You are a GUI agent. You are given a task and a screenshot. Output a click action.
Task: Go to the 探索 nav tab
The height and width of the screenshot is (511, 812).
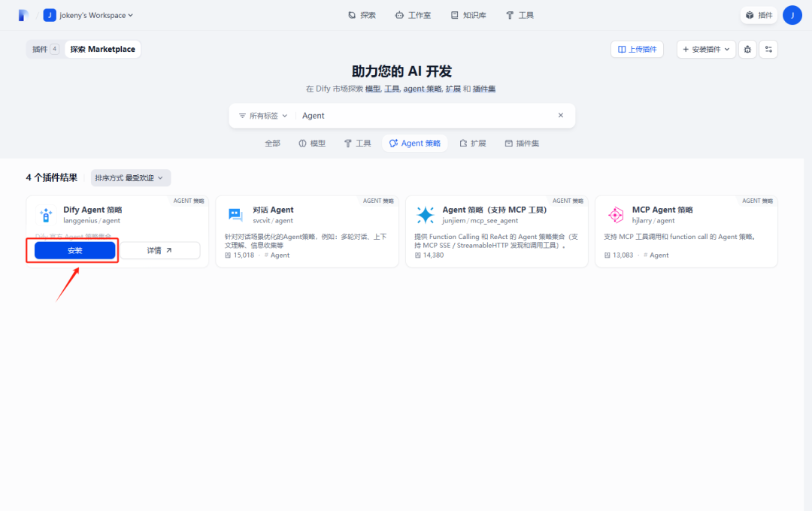coord(362,16)
